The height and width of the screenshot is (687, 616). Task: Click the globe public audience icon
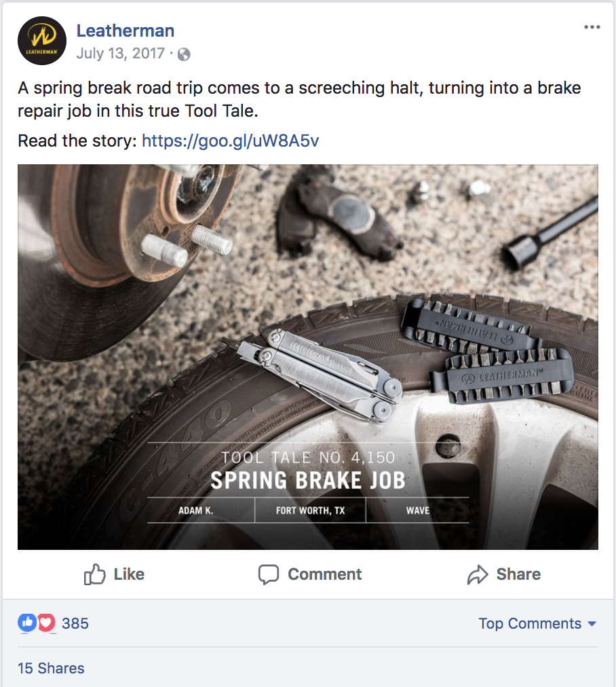184,54
